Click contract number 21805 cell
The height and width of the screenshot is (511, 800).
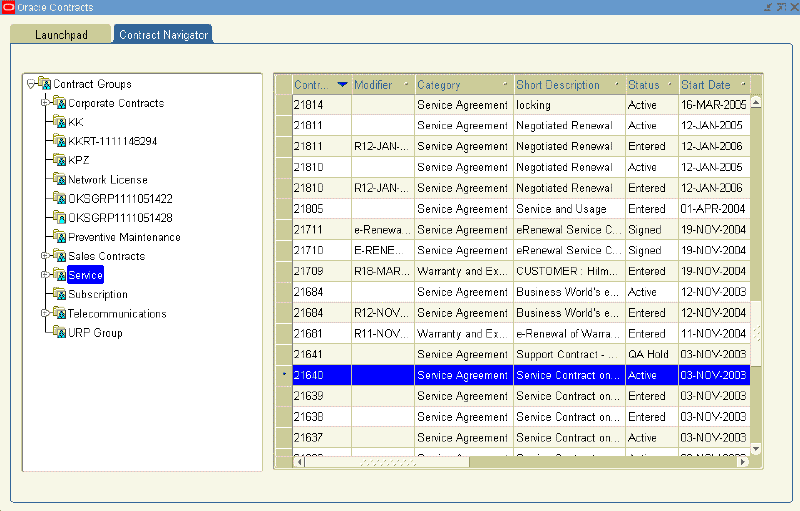321,209
